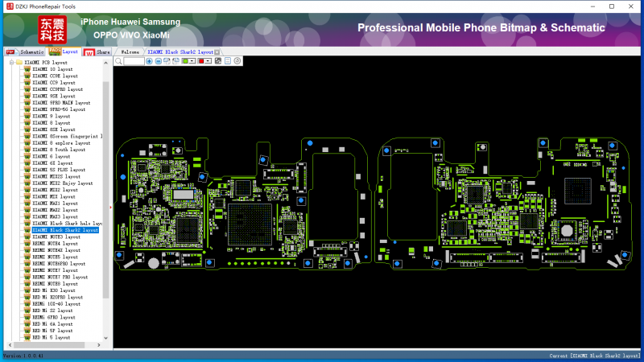Image resolution: width=644 pixels, height=362 pixels.
Task: Click the tree panel vertical scrollbar
Action: coord(106,161)
